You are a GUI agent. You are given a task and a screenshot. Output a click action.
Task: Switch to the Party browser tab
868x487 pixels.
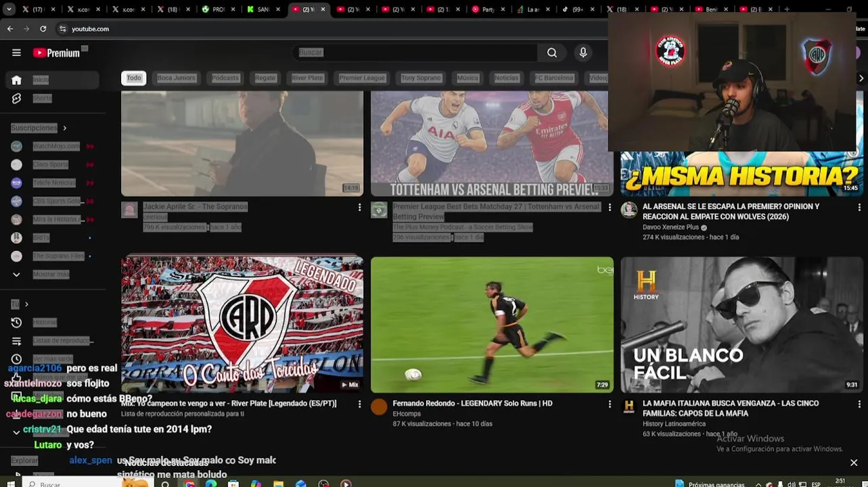(x=487, y=9)
